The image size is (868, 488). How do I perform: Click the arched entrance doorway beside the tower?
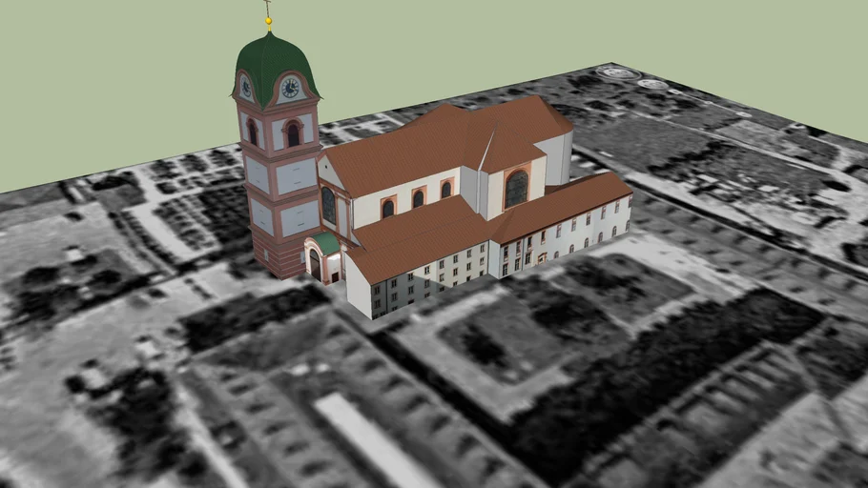coord(316,263)
